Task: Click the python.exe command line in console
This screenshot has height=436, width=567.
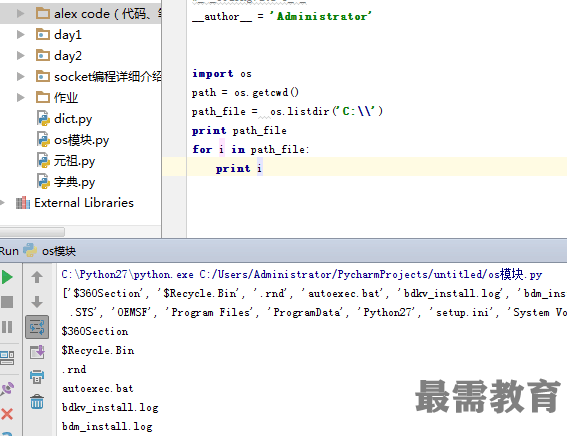Action: (302, 274)
